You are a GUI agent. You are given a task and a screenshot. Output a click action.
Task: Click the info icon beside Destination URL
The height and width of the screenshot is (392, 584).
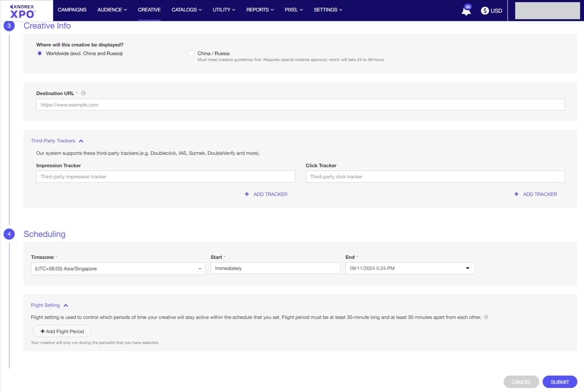pyautogui.click(x=83, y=93)
